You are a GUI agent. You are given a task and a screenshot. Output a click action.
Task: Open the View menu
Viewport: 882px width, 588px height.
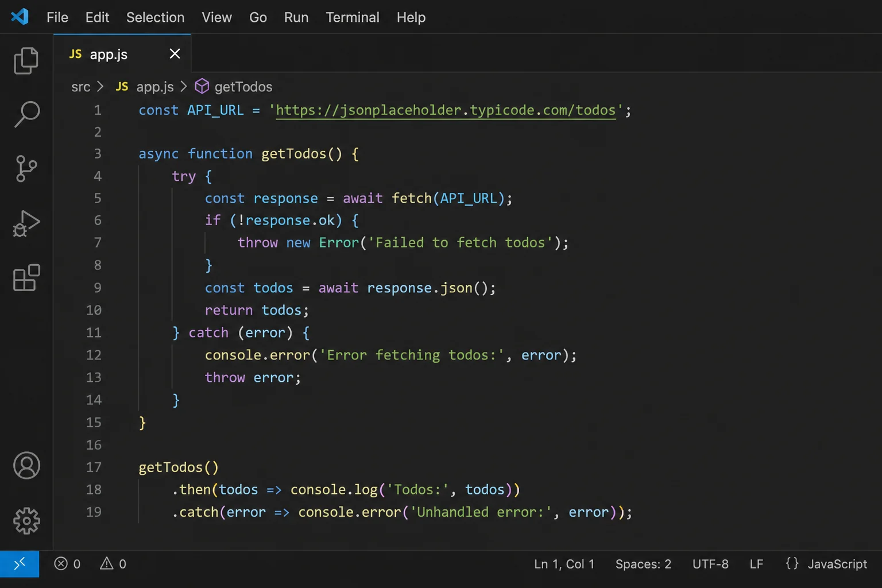216,17
